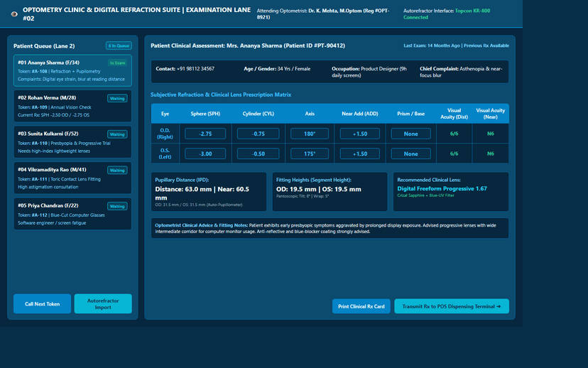Click the Autorefractor Import button
The width and height of the screenshot is (588, 368).
click(x=103, y=304)
